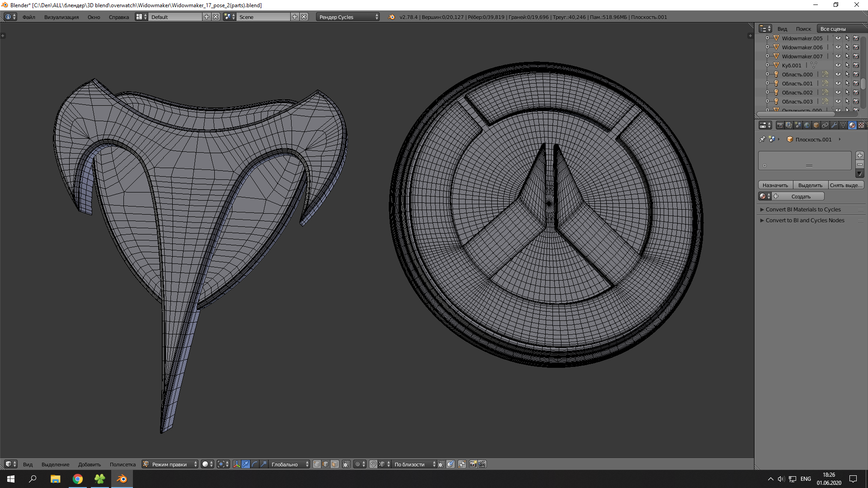Hide Widowmaker.005 with eye icon

[838, 38]
